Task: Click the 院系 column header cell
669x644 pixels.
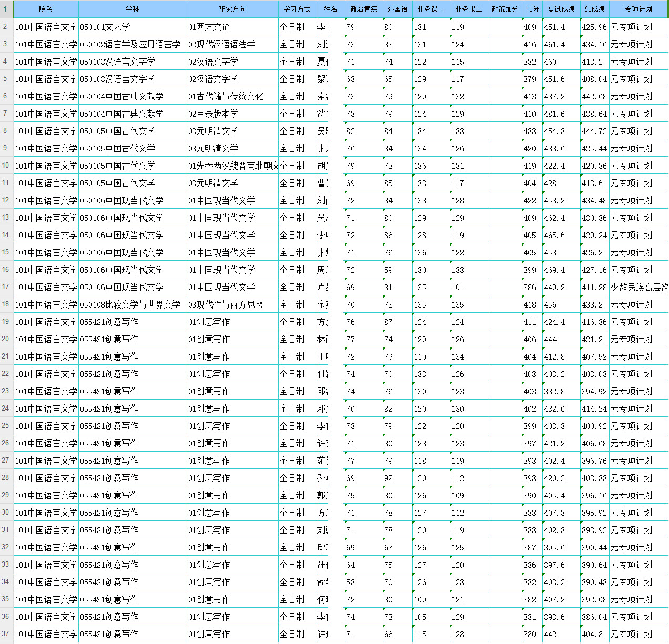Action: point(46,9)
